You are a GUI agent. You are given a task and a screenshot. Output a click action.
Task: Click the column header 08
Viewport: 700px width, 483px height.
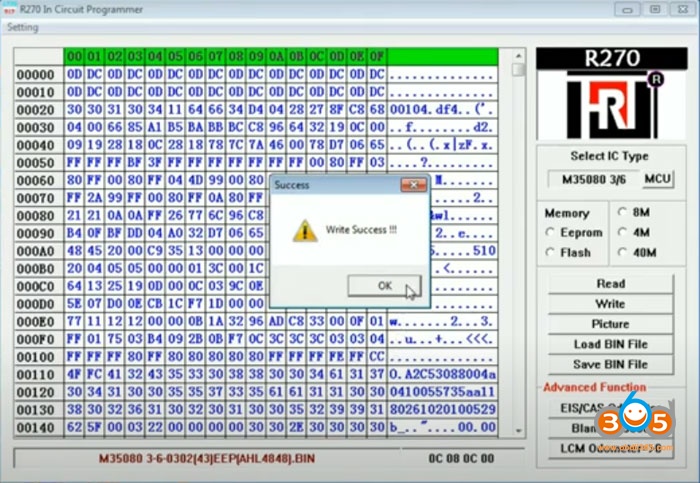[236, 57]
